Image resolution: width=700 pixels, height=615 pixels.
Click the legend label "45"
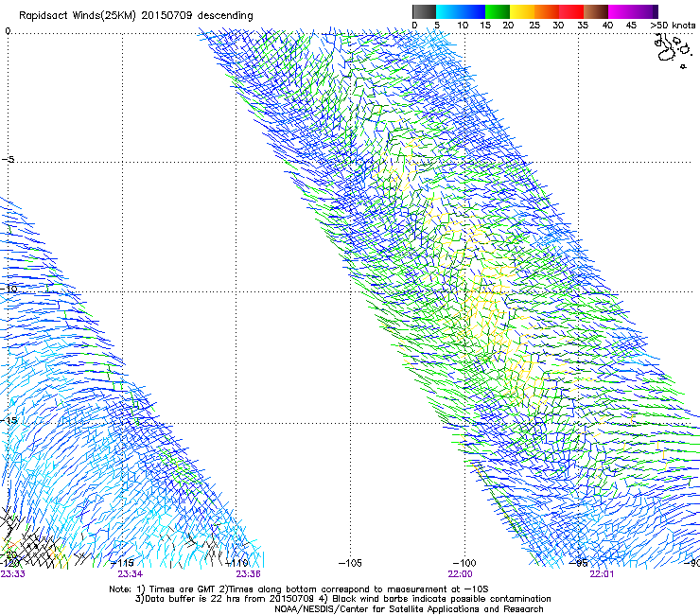click(631, 25)
